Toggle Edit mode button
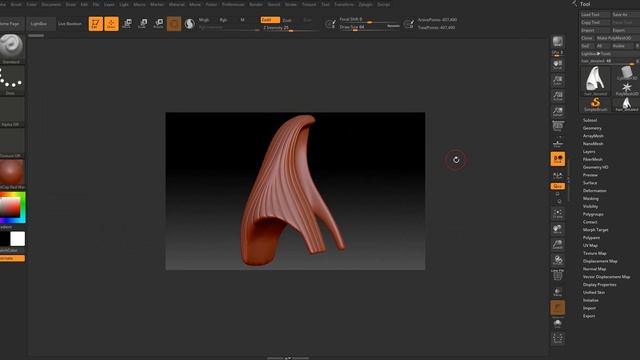The image size is (640, 360). [x=96, y=24]
